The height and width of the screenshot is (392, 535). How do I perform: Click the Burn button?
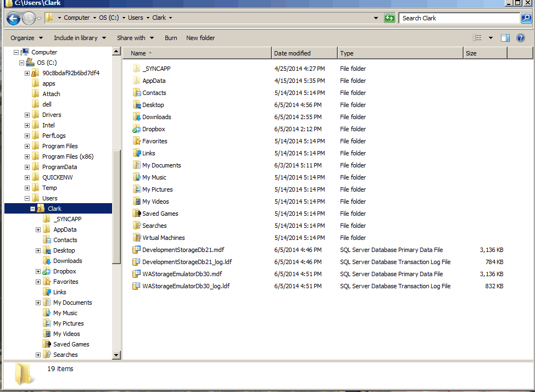pos(171,38)
